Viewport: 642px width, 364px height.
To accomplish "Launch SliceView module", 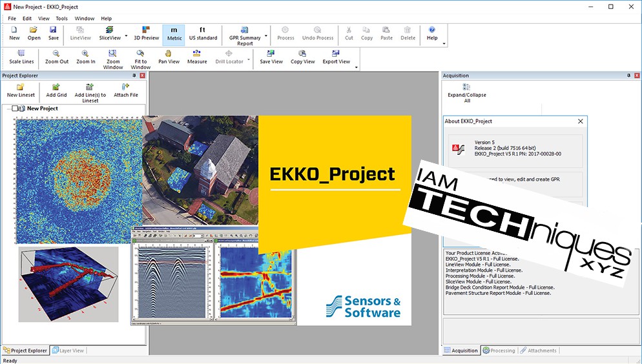I will [110, 34].
